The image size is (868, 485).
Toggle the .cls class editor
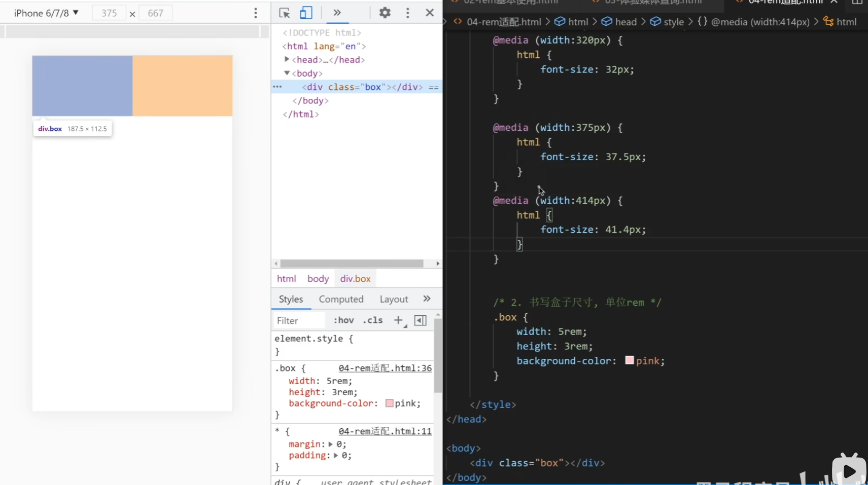click(373, 320)
